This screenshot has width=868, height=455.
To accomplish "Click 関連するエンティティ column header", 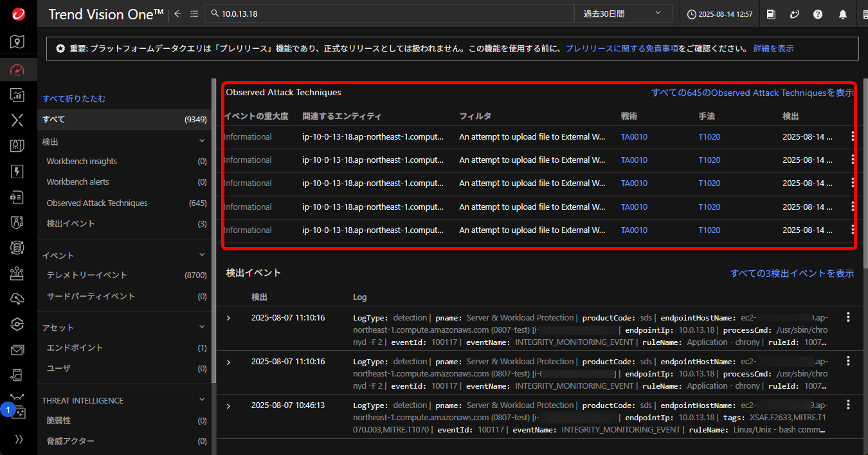I will [x=341, y=116].
